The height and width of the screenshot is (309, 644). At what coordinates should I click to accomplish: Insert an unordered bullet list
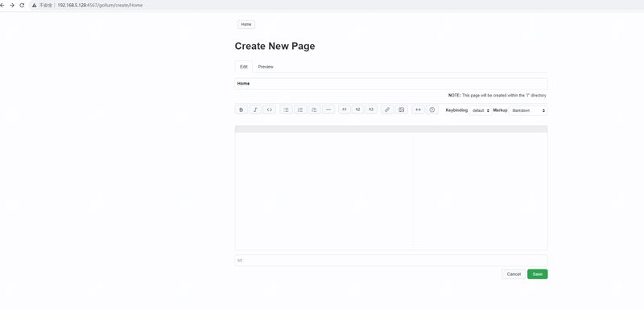287,110
